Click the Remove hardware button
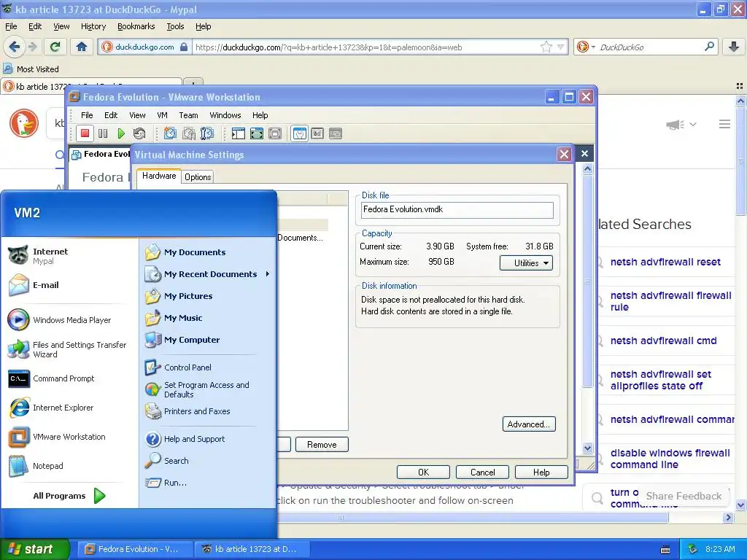The image size is (747, 560). (x=322, y=444)
